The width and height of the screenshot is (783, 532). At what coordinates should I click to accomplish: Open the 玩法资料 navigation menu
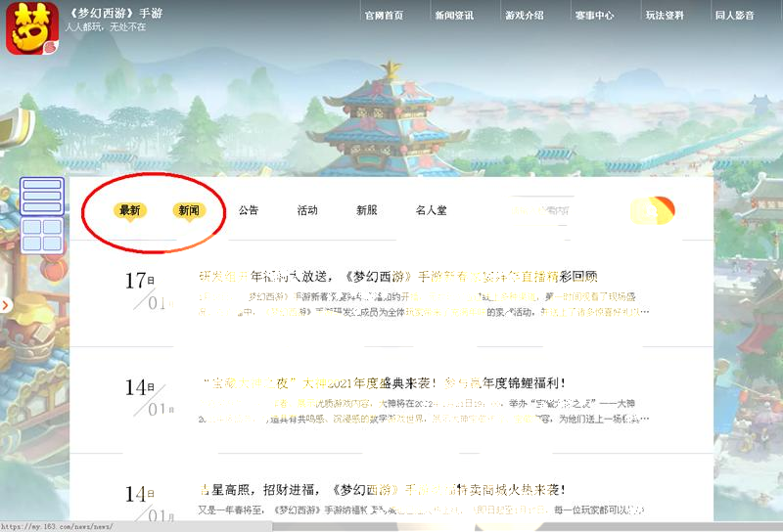(x=665, y=16)
